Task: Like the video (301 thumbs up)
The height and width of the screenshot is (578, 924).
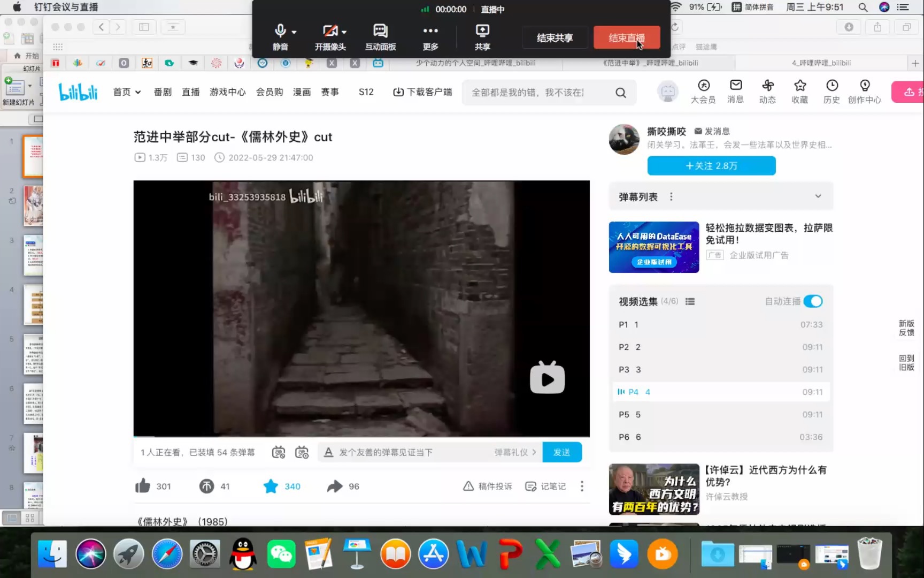Action: (153, 486)
